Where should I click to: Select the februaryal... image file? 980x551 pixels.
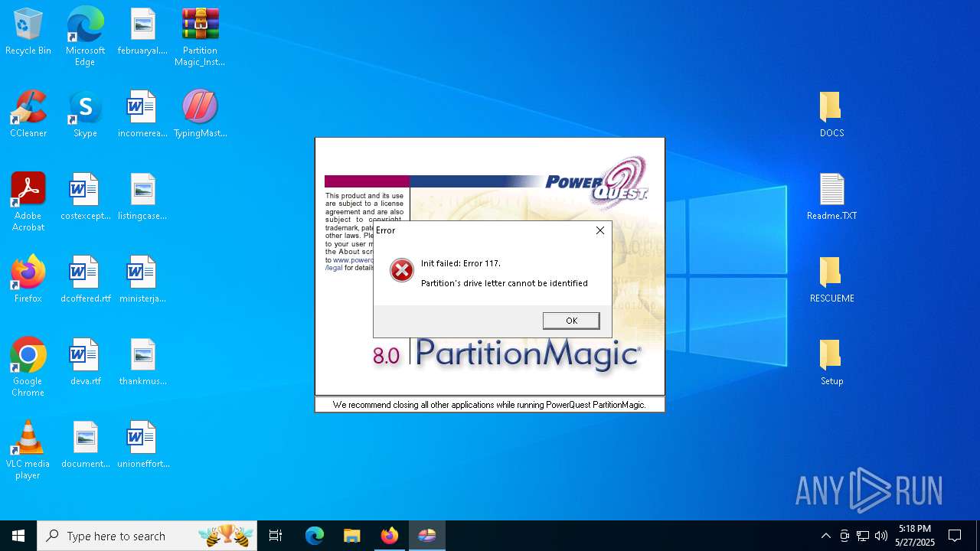pos(142,33)
